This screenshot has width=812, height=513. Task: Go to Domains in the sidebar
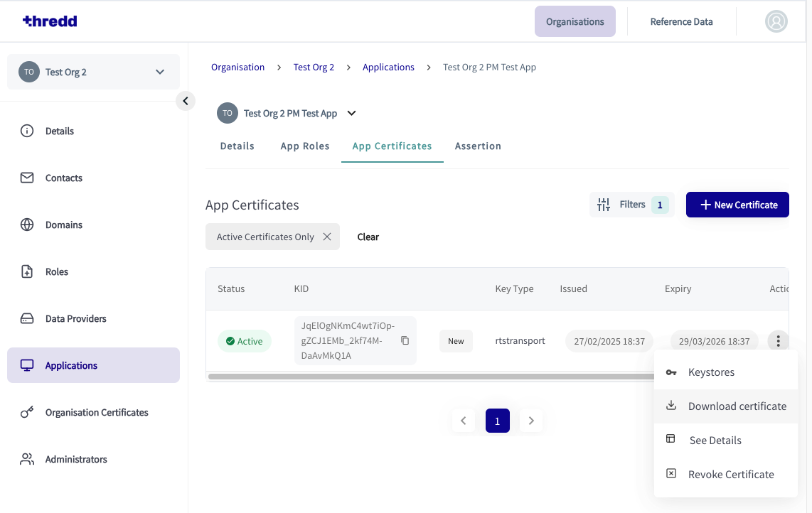click(x=93, y=225)
